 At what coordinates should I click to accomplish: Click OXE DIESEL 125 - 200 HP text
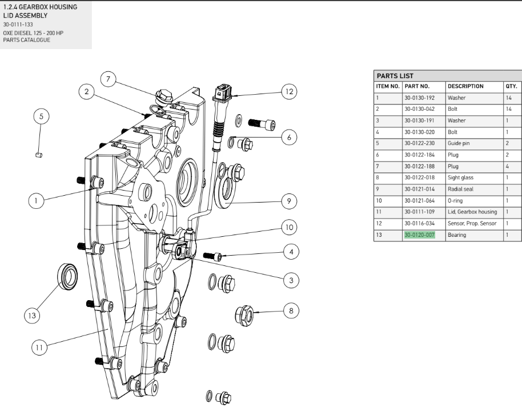(x=33, y=33)
